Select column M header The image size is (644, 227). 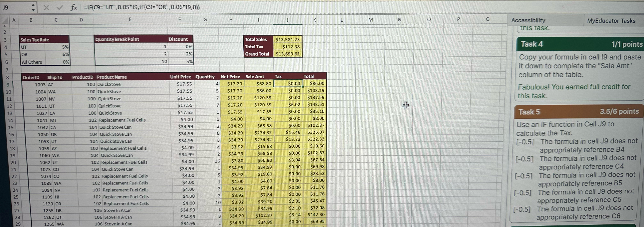pos(370,20)
